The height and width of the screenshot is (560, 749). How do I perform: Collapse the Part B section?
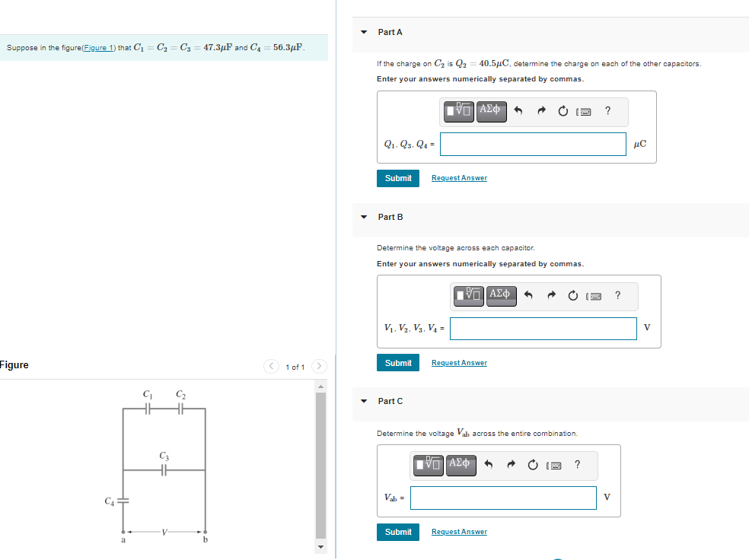[363, 217]
